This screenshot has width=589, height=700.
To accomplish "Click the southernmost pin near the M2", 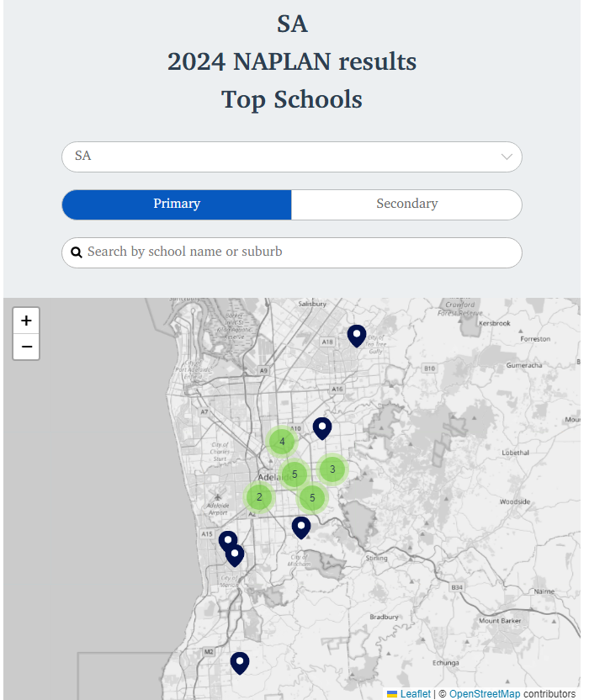I will point(239,663).
